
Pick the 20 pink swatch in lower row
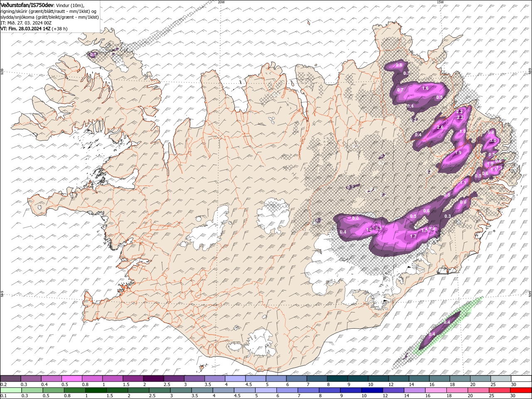[478, 390]
